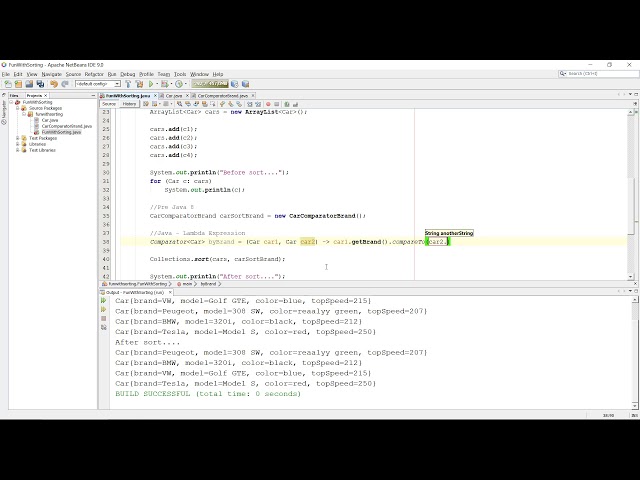Open the Navigate menu
The height and width of the screenshot is (480, 640).
coord(51,74)
